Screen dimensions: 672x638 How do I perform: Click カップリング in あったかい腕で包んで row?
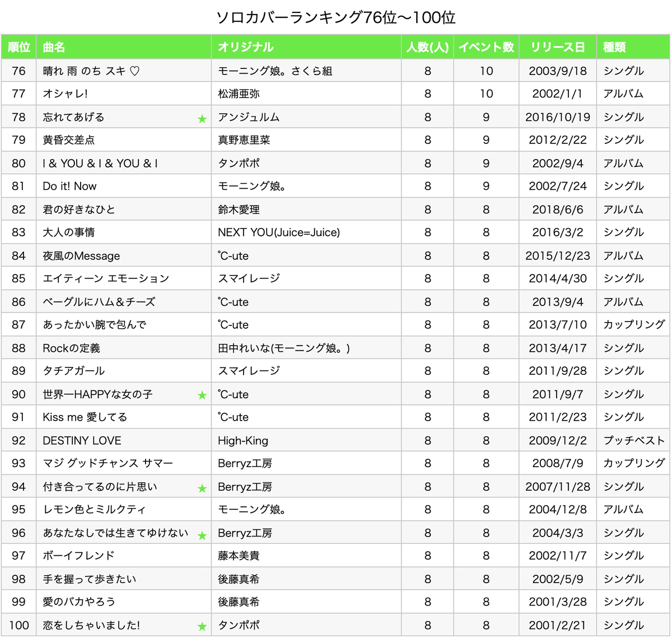634,325
